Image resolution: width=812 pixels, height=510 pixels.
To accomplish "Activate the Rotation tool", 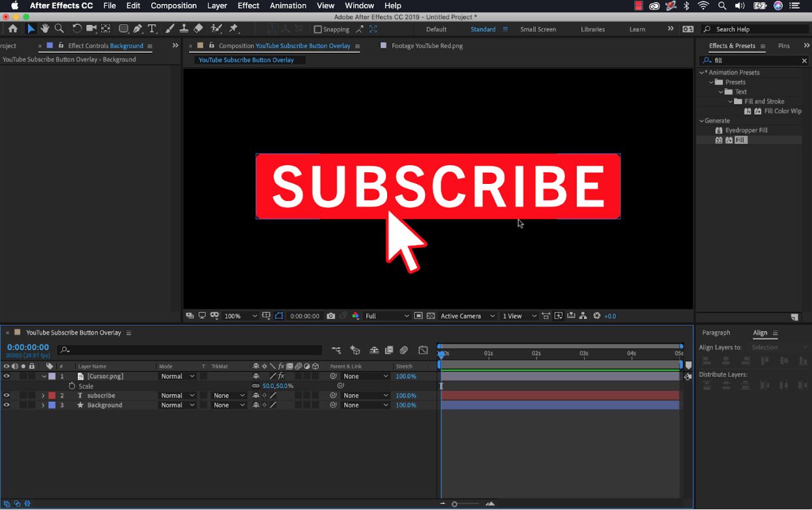I will click(76, 28).
